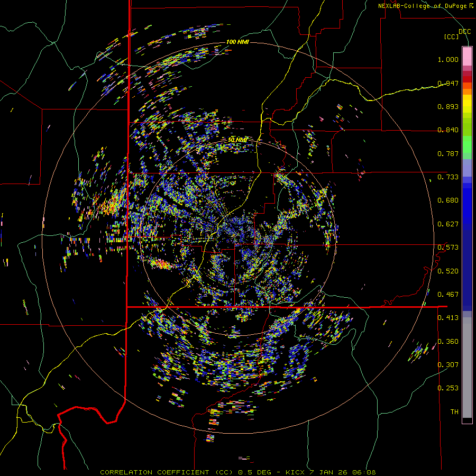Click the 0.840 color scale label
Screen dimensions: 476x476
click(x=448, y=130)
